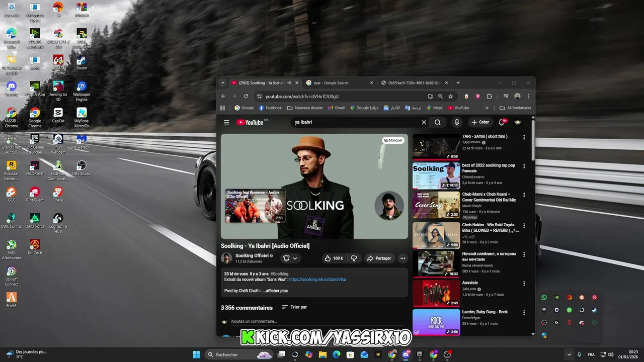Open the Soolking channel avatar on end screen
Screen dimensions: 644x362
tap(389, 205)
